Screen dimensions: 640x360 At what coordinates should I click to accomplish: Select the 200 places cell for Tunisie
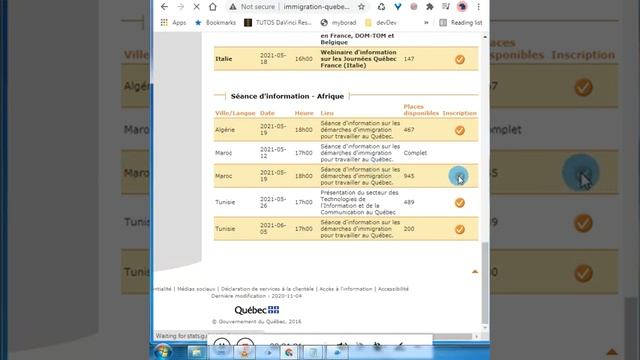409,229
